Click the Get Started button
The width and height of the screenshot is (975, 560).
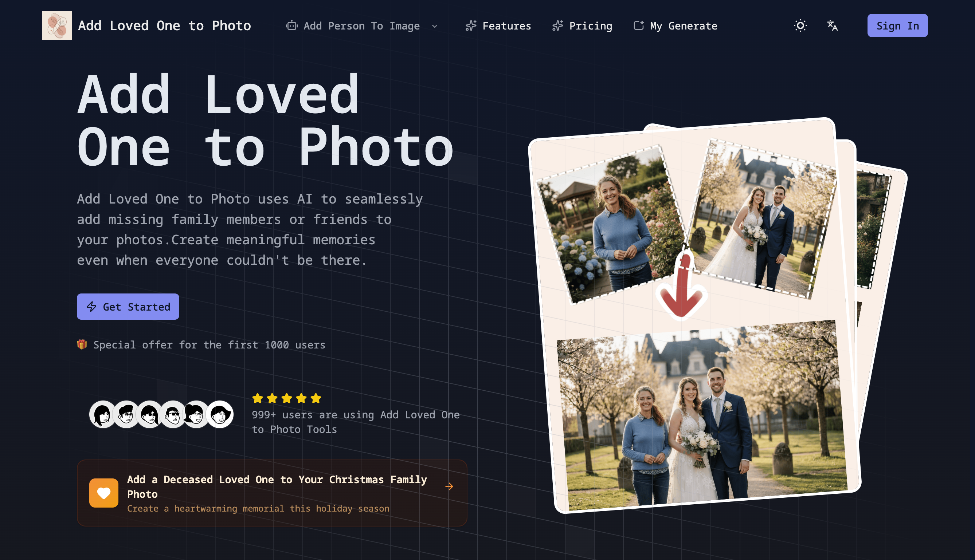pyautogui.click(x=128, y=307)
